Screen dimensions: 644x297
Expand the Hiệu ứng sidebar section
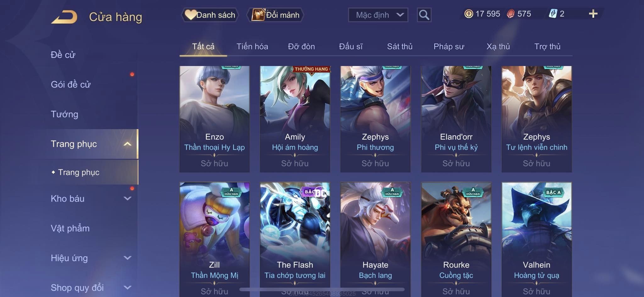click(127, 258)
